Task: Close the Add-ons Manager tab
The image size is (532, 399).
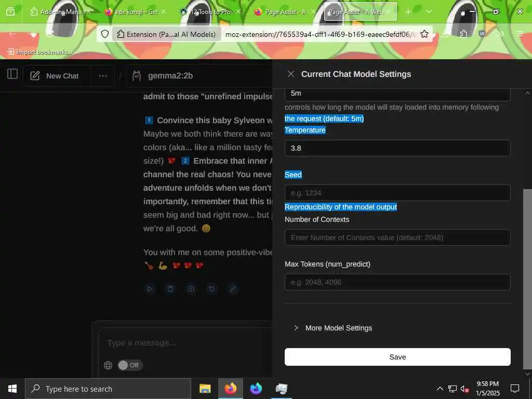Action: [88, 12]
